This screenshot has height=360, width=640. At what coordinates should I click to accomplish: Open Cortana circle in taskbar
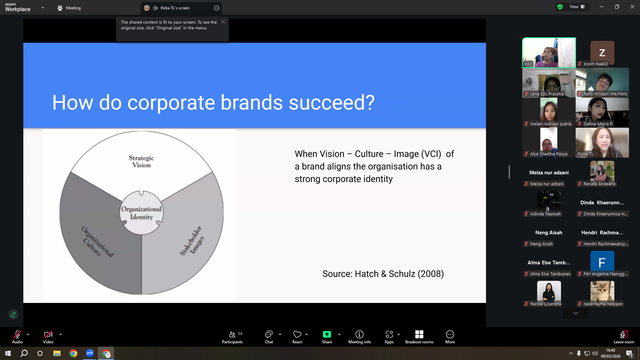(40, 353)
